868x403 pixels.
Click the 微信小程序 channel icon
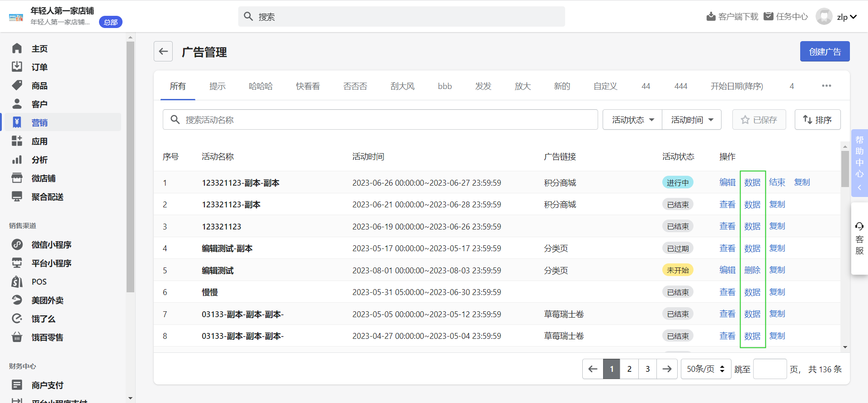coord(17,244)
